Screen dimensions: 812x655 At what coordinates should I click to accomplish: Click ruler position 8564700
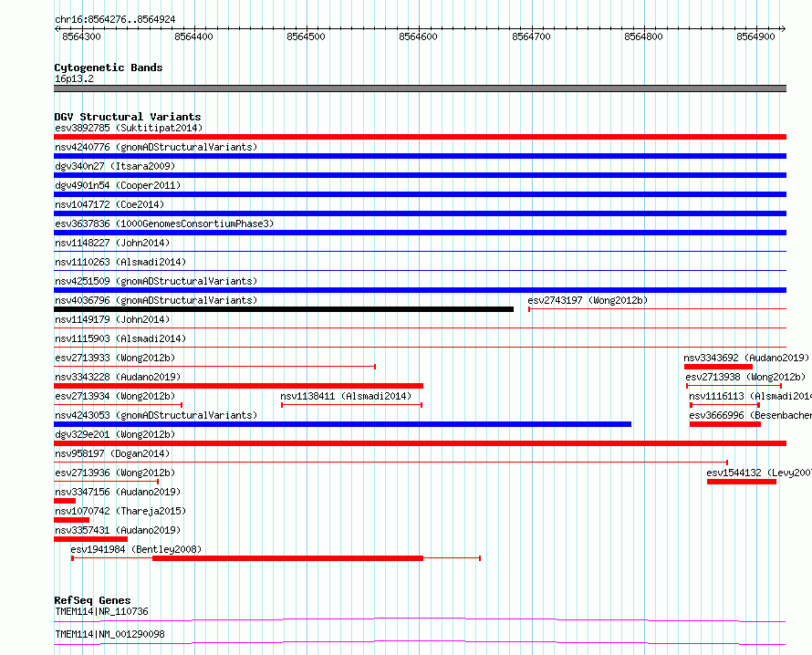[531, 36]
